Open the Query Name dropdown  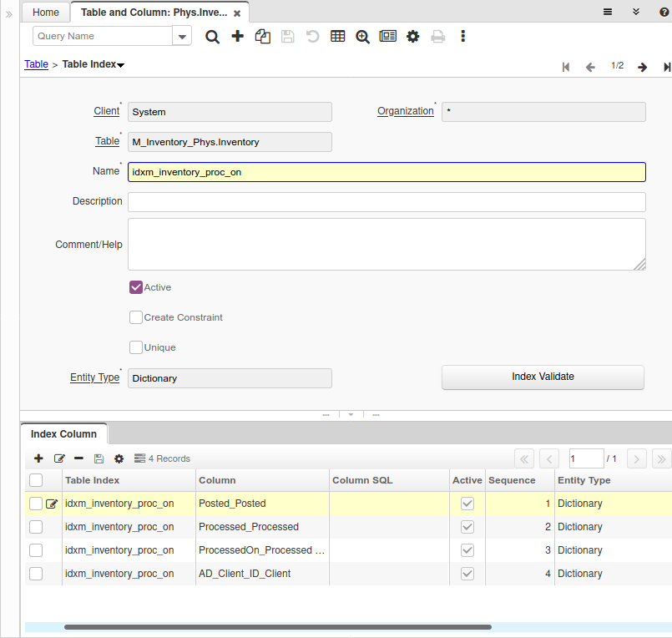click(181, 36)
